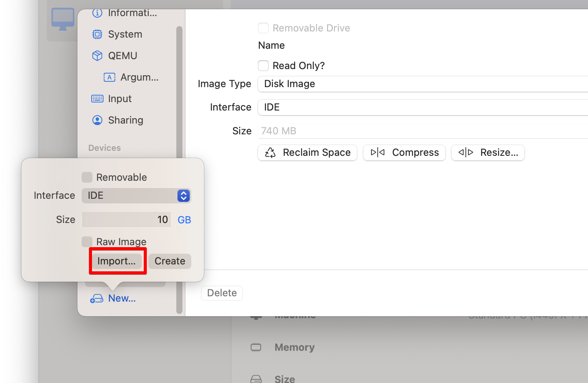
Task: Toggle the Read Only? checkbox
Action: click(x=263, y=66)
